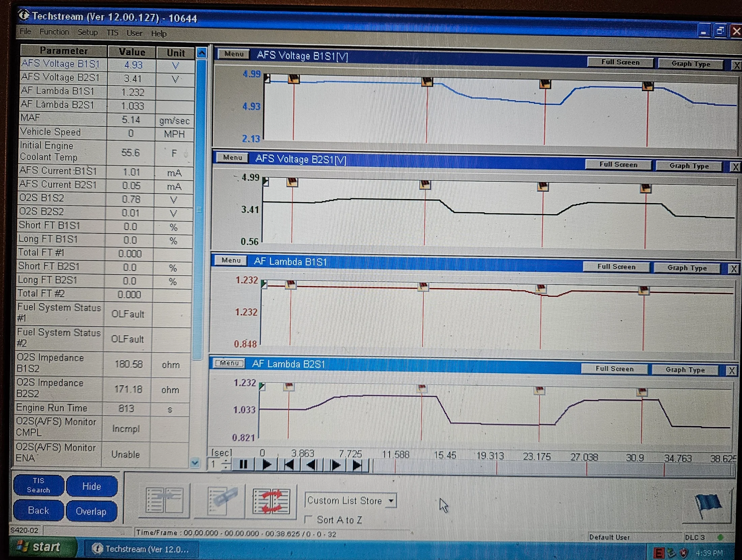Click second flag marker on AFS Voltage B2S1 graph

pyautogui.click(x=425, y=184)
